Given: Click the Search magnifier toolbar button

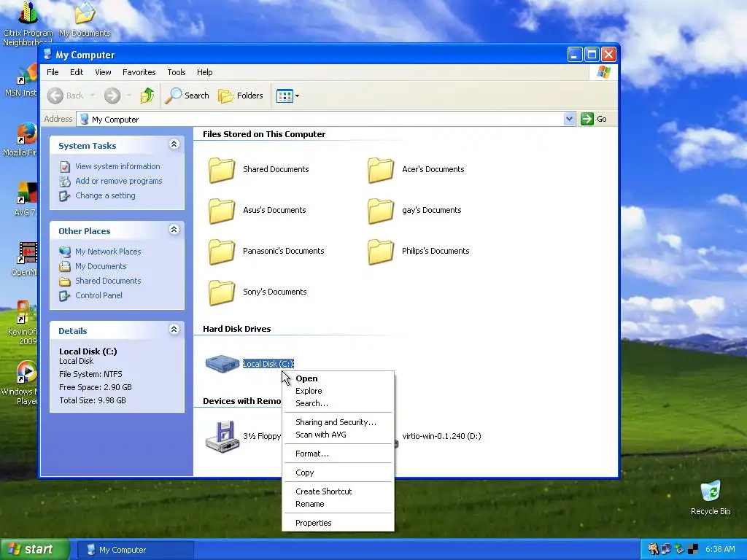Looking at the screenshot, I should [187, 96].
